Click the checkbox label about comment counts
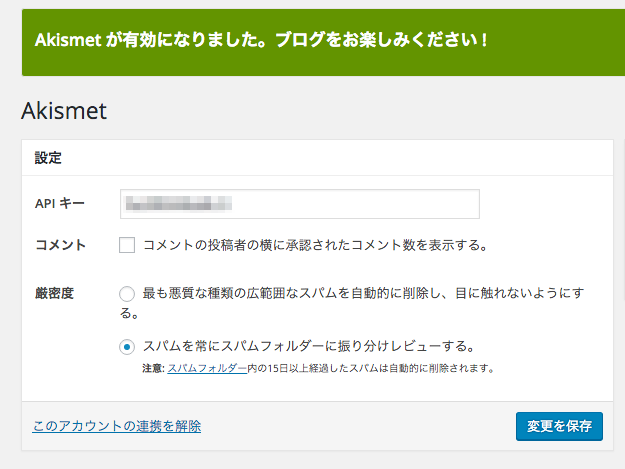The width and height of the screenshot is (625, 469). (x=316, y=245)
